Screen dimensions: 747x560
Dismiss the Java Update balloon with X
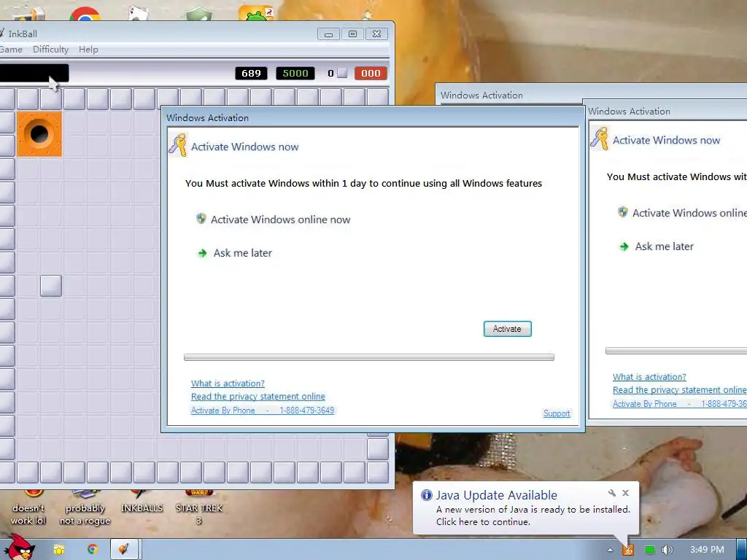[x=625, y=493]
